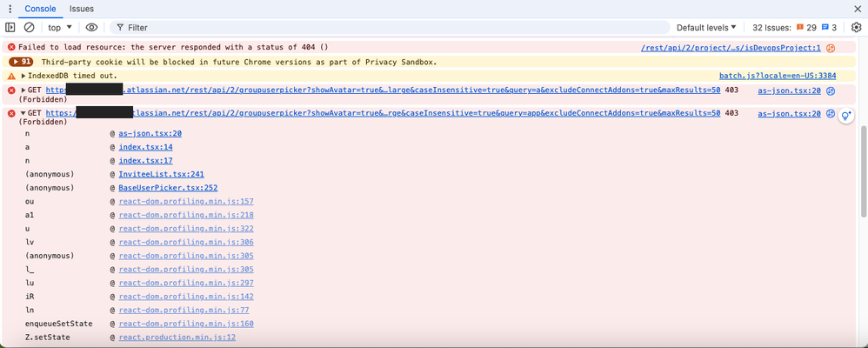Open react-dom.profiling.min.js:305 link for (anonymous)
This screenshot has height=348, width=868.
tap(186, 256)
